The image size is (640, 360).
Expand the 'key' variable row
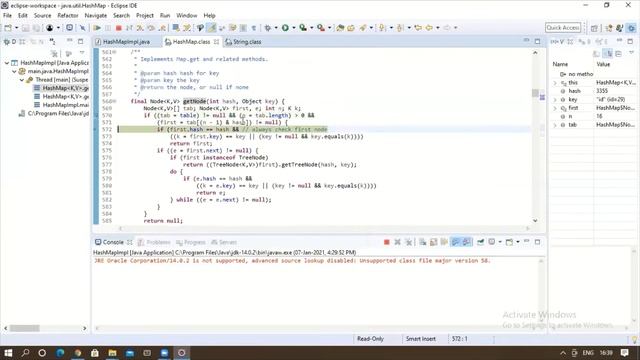tap(555, 100)
